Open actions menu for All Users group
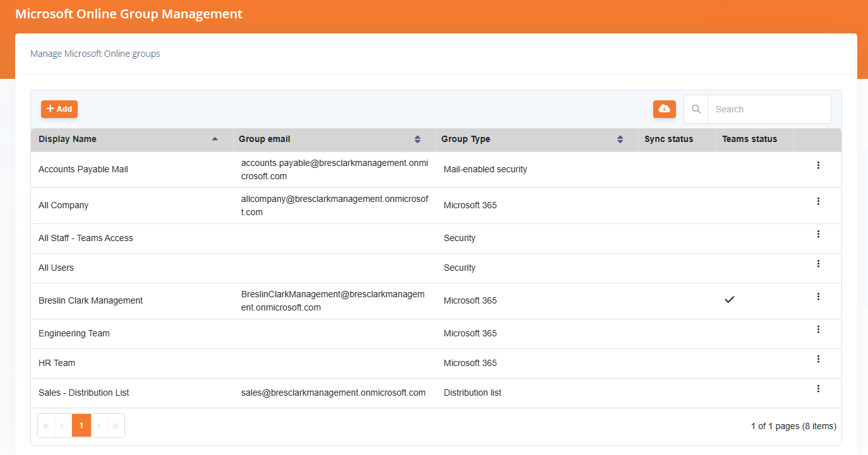This screenshot has height=455, width=868. click(818, 263)
